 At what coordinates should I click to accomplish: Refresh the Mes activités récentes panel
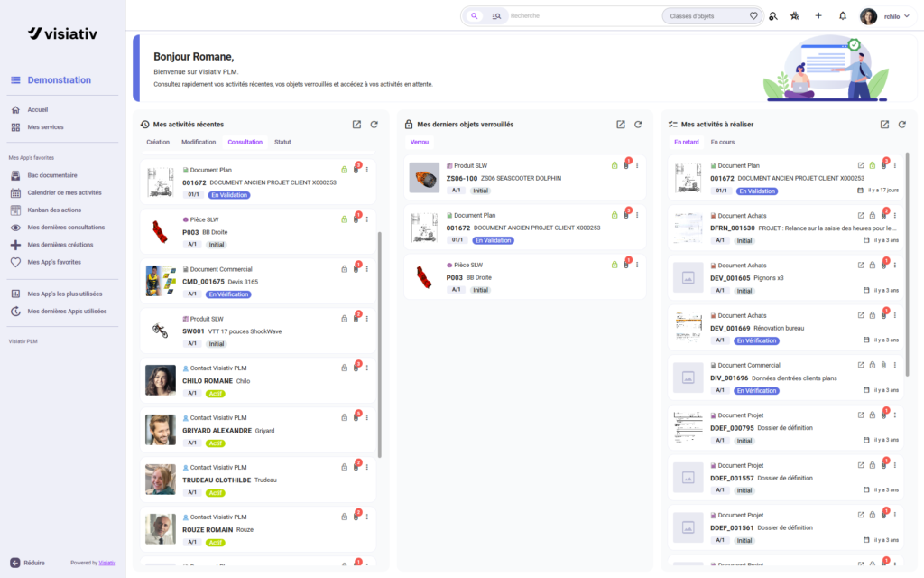pyautogui.click(x=374, y=125)
